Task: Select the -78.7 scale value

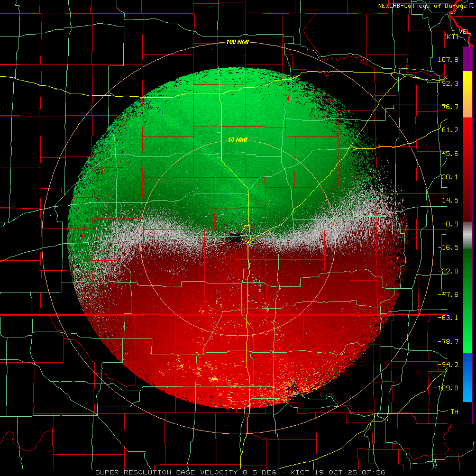Action: pos(448,342)
